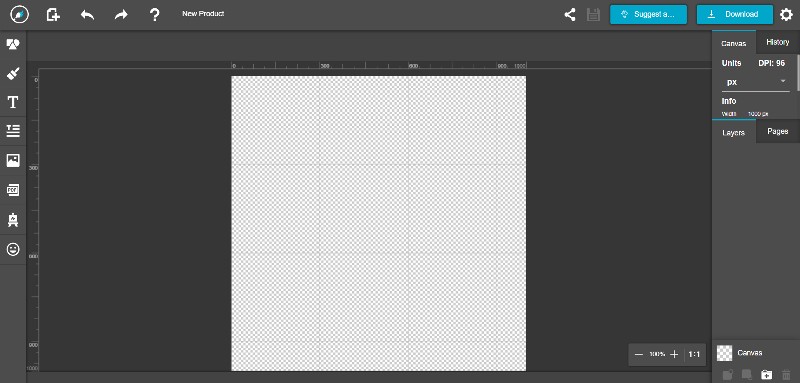Select the Brush drawing tool
The height and width of the screenshot is (383, 800).
(13, 73)
